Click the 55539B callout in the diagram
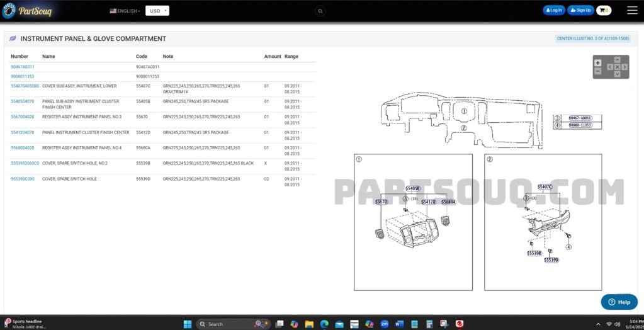The width and height of the screenshot is (644, 330). click(x=534, y=253)
